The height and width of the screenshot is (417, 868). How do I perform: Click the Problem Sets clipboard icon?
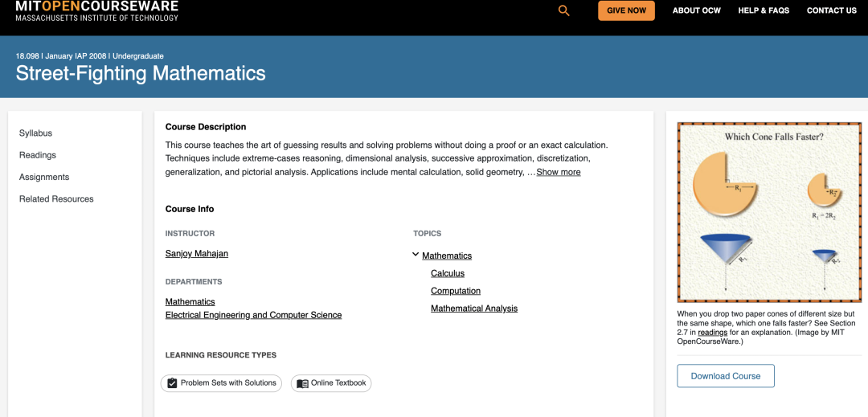click(172, 383)
